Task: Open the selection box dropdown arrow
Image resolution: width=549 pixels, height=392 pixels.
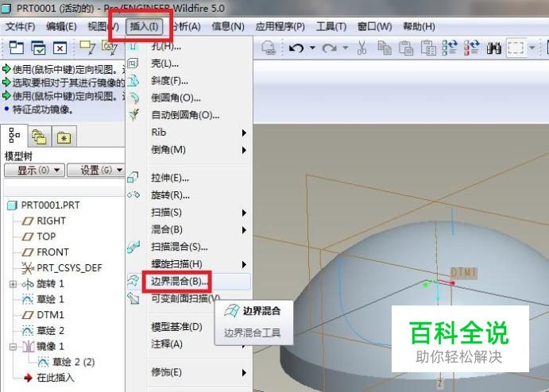Action: (x=532, y=48)
